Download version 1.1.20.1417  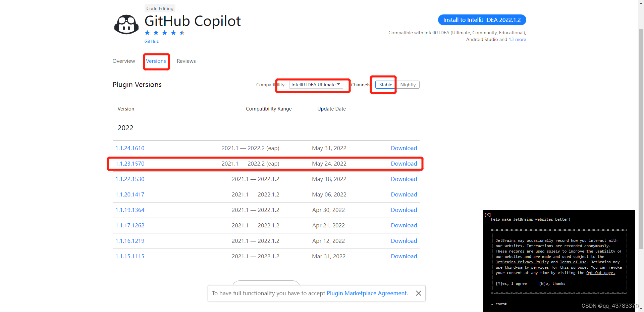404,194
